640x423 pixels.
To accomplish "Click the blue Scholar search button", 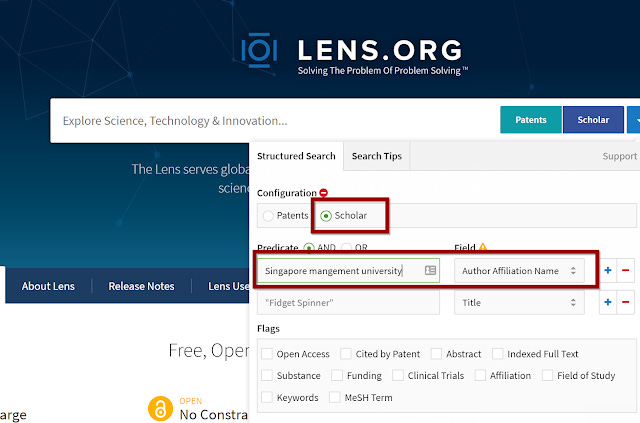I will pyautogui.click(x=593, y=120).
